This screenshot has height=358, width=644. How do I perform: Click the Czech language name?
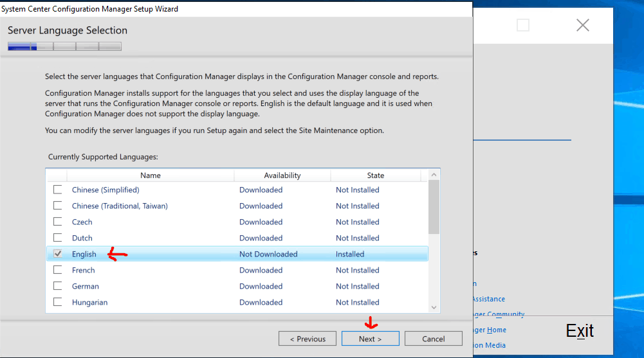coord(82,222)
